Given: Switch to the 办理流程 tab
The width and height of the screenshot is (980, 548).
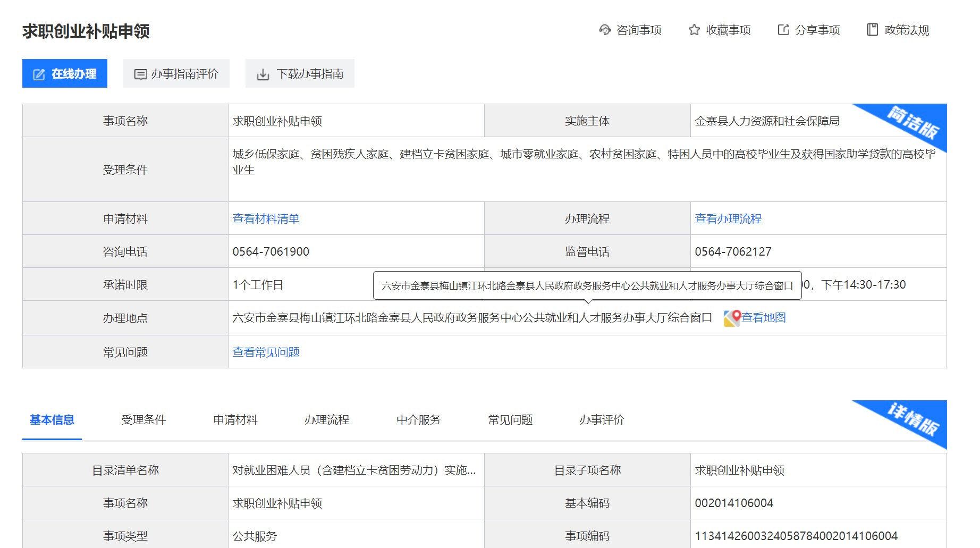Looking at the screenshot, I should pyautogui.click(x=327, y=420).
